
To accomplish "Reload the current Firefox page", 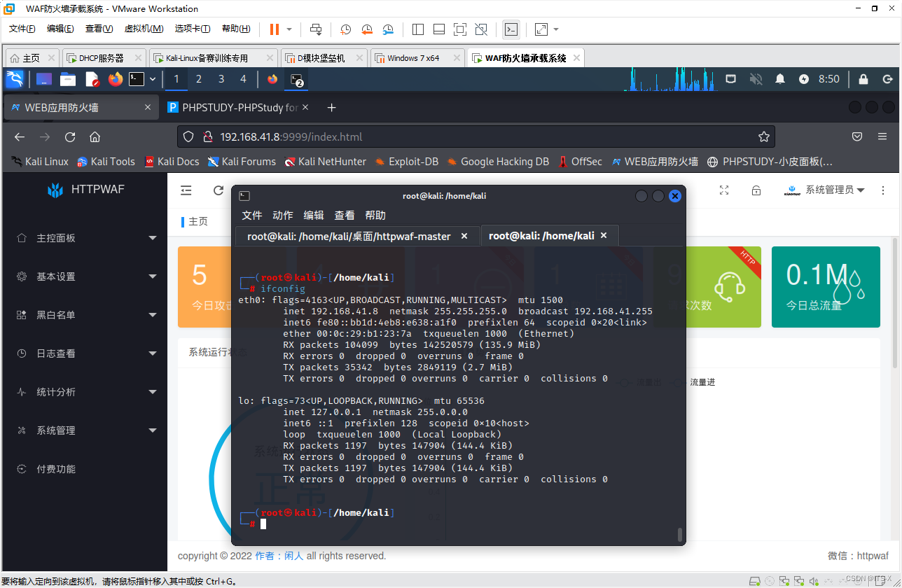I will click(x=70, y=136).
